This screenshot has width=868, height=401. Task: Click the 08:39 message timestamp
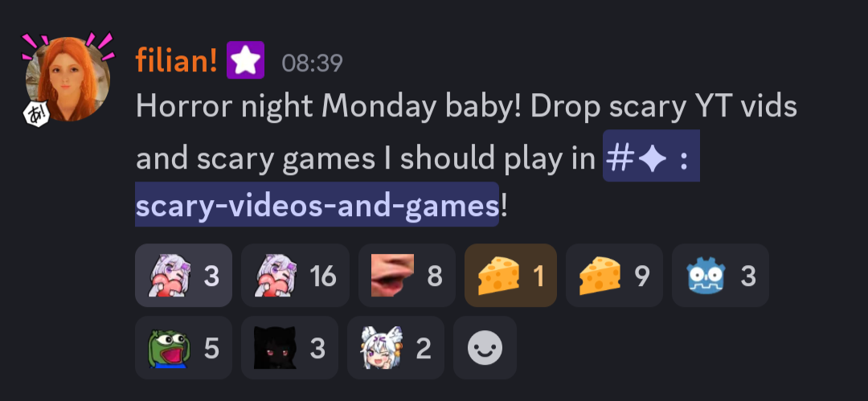[x=312, y=63]
